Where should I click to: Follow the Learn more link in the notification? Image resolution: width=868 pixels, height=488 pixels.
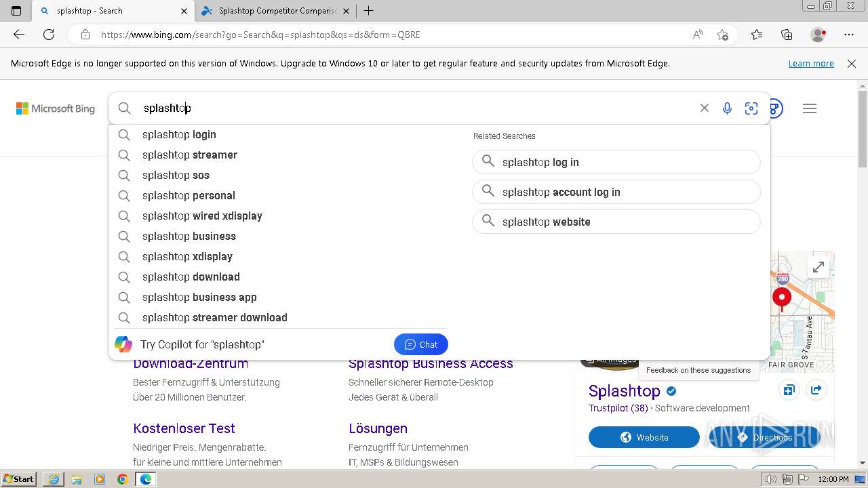tap(811, 64)
